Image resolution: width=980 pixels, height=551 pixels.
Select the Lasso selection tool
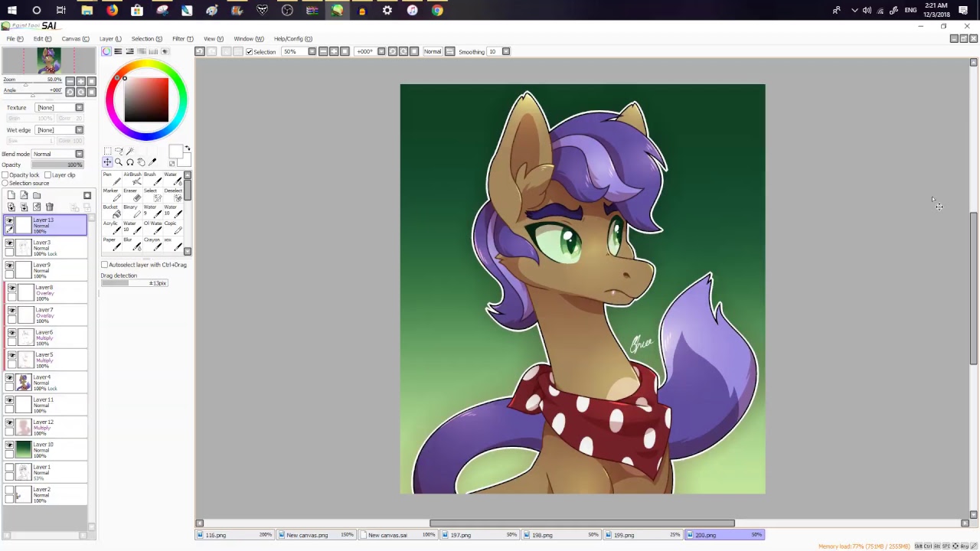tap(119, 151)
